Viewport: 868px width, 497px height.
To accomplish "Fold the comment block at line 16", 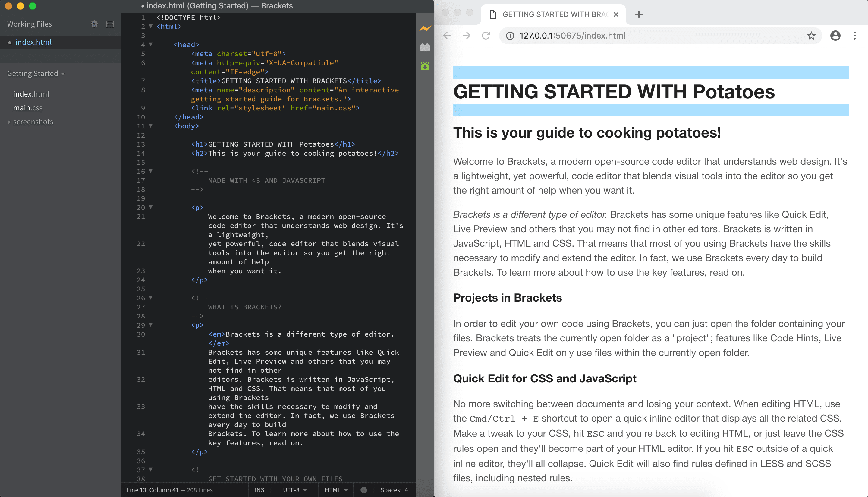I will click(x=151, y=171).
